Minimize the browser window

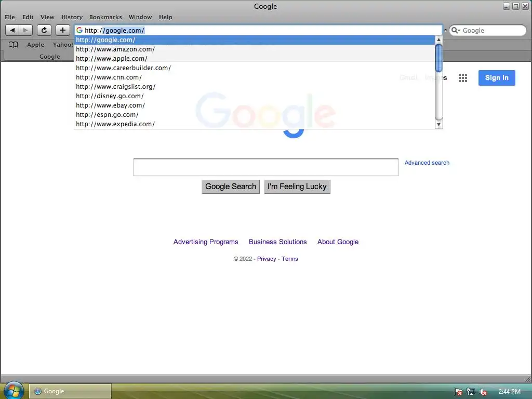point(506,6)
